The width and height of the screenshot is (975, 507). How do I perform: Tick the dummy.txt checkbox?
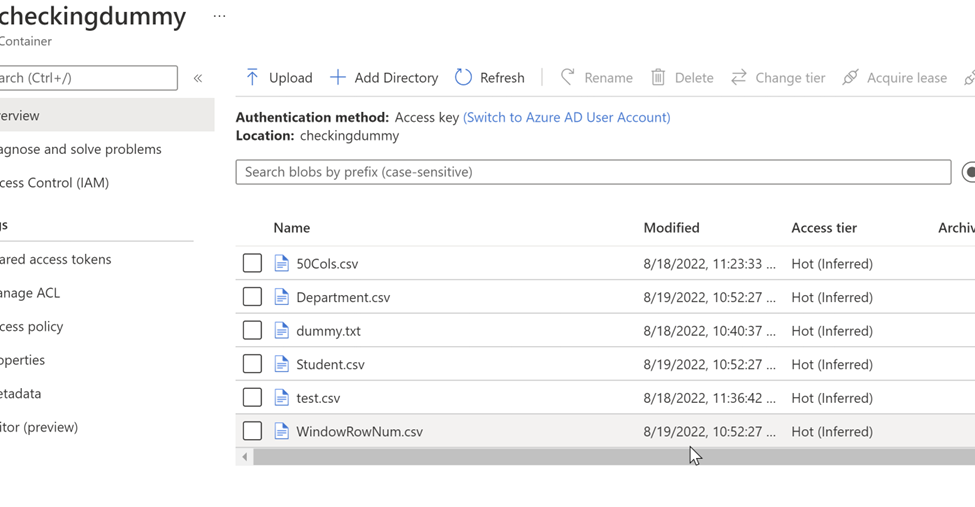pos(252,330)
